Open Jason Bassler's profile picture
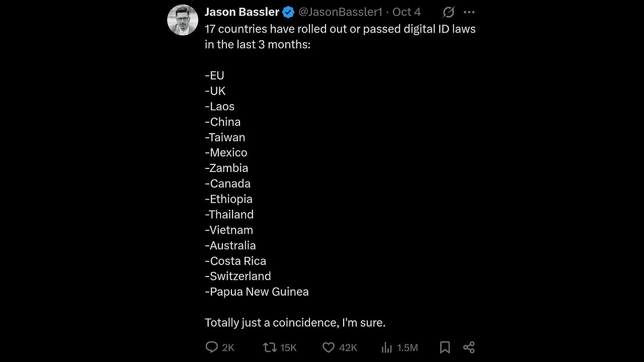644x362 pixels. pos(182,20)
